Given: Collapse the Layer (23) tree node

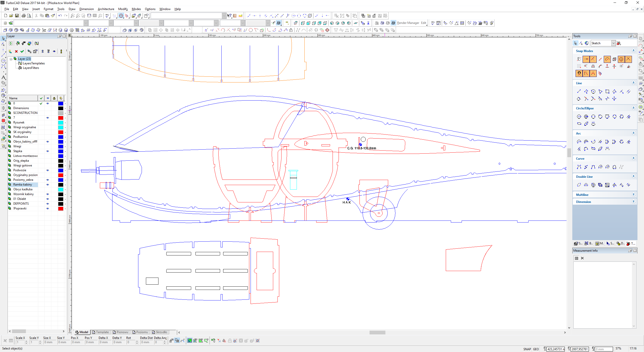Looking at the screenshot, I should click(11, 59).
